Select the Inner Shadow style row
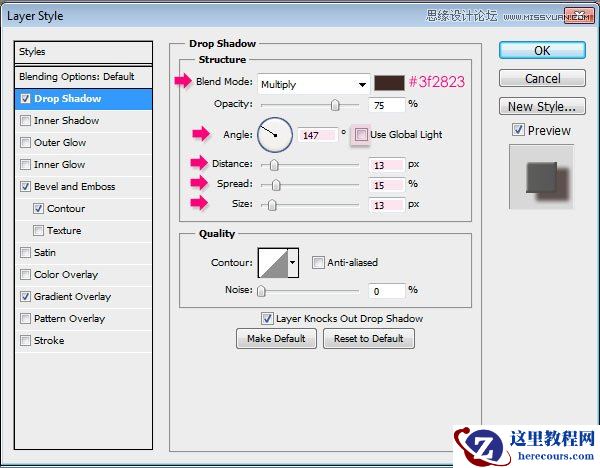Viewport: 600px width, 468px height. [83, 121]
